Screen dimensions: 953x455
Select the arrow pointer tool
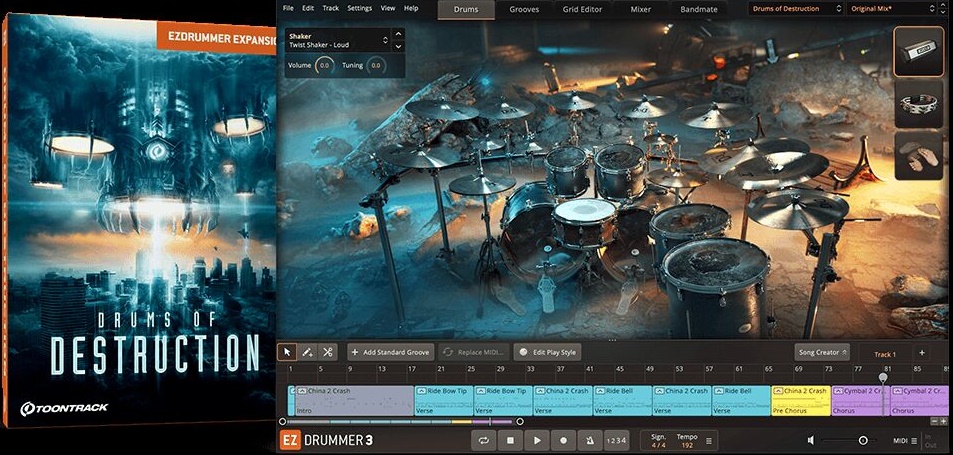point(288,352)
